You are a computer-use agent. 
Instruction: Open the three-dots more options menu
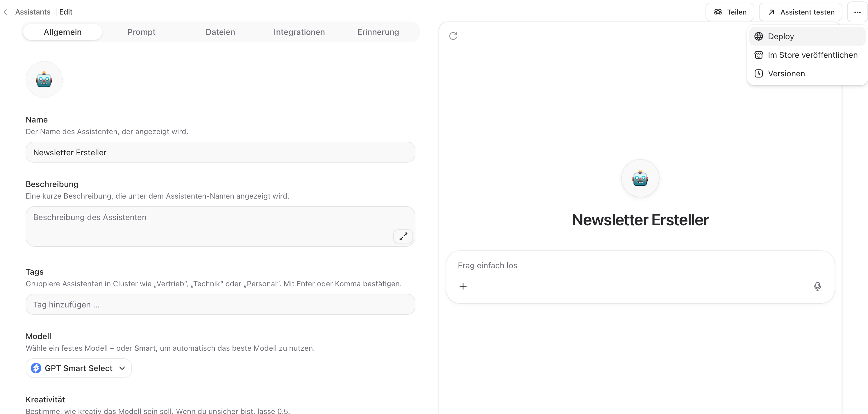(x=857, y=12)
